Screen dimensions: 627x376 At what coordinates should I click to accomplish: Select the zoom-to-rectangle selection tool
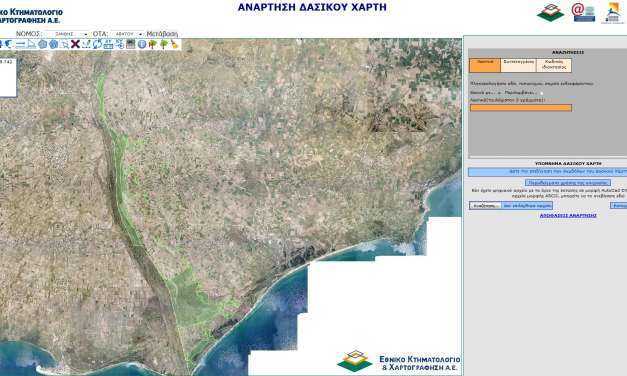(64, 44)
